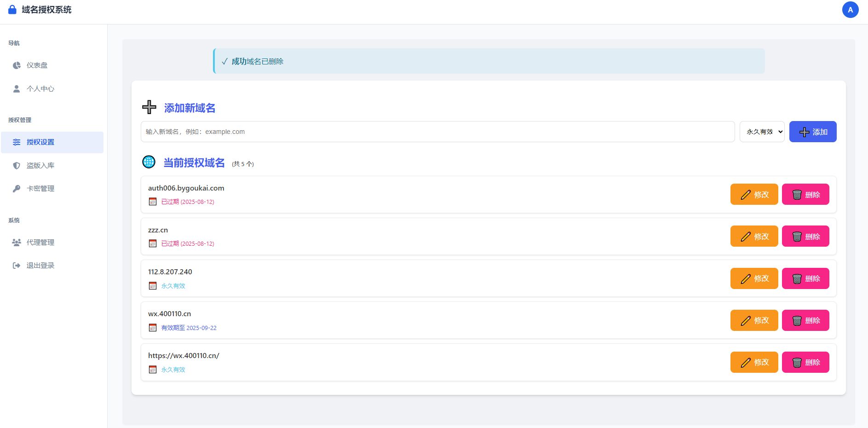Click the plus icon beside 添加新域名

tap(149, 107)
